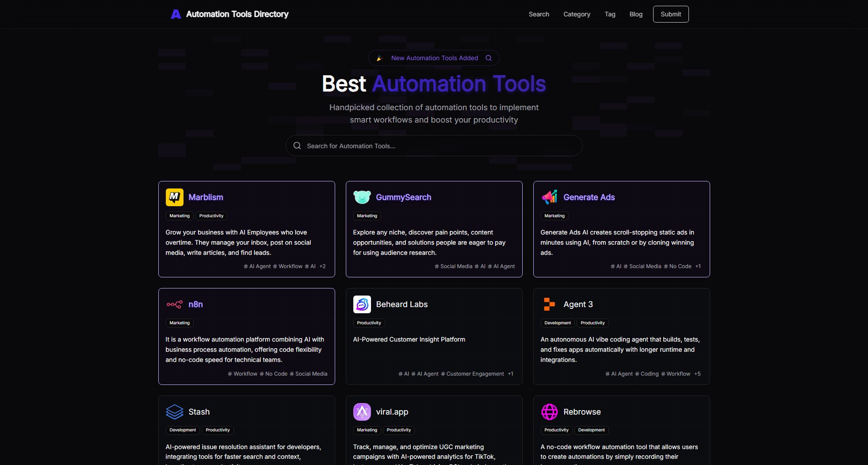Image resolution: width=868 pixels, height=465 pixels.
Task: Open the Marblism tool title
Action: [206, 197]
